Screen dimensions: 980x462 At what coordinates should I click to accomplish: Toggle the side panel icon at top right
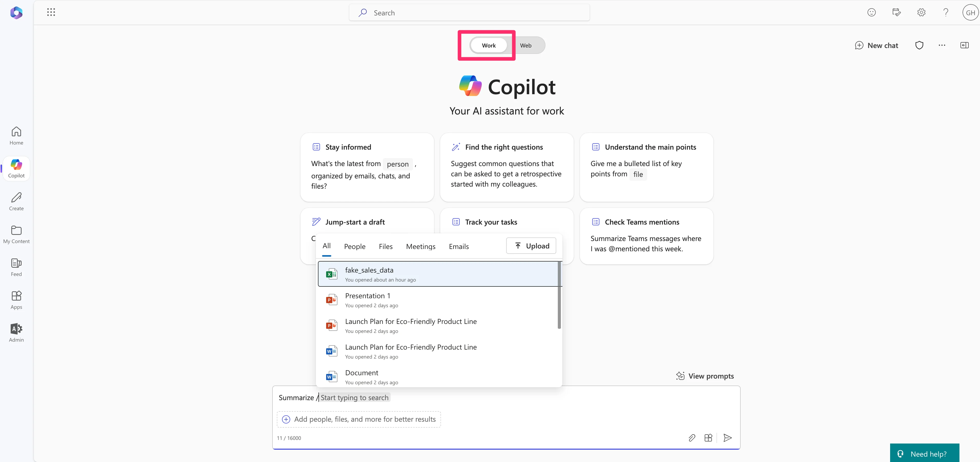point(964,45)
